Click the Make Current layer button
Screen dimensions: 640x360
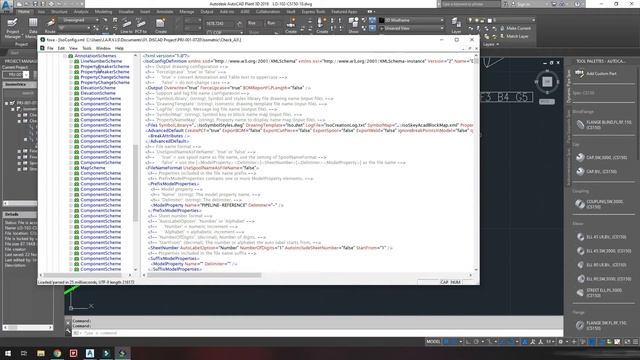(x=515, y=28)
